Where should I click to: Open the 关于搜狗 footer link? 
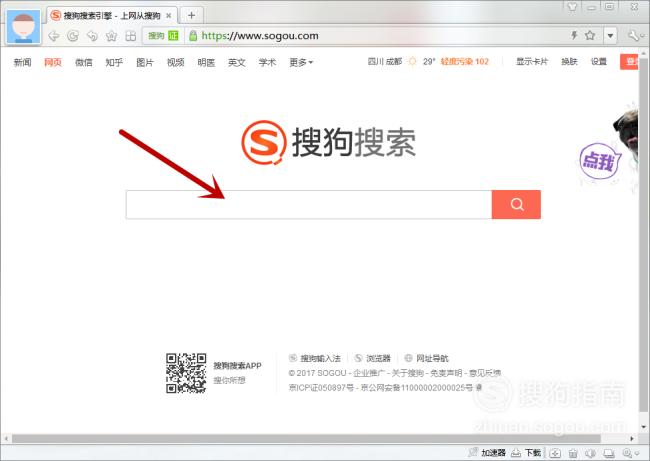pos(407,373)
